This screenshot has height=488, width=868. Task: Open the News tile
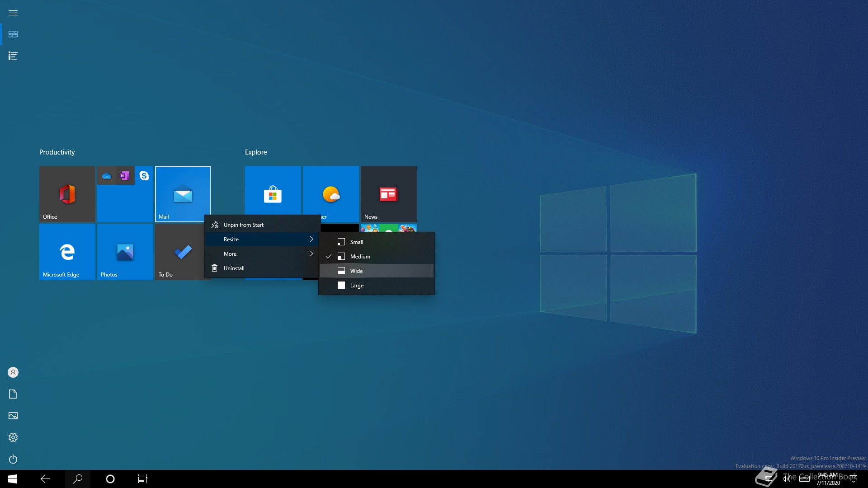[x=389, y=194]
